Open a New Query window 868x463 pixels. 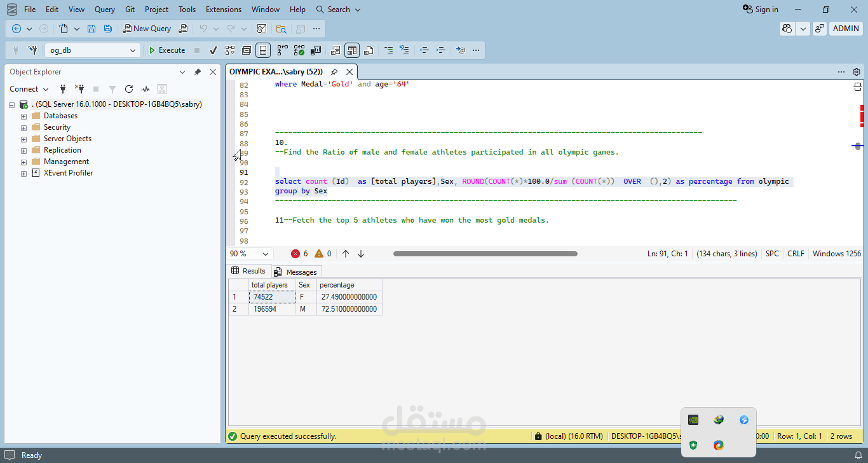(147, 29)
